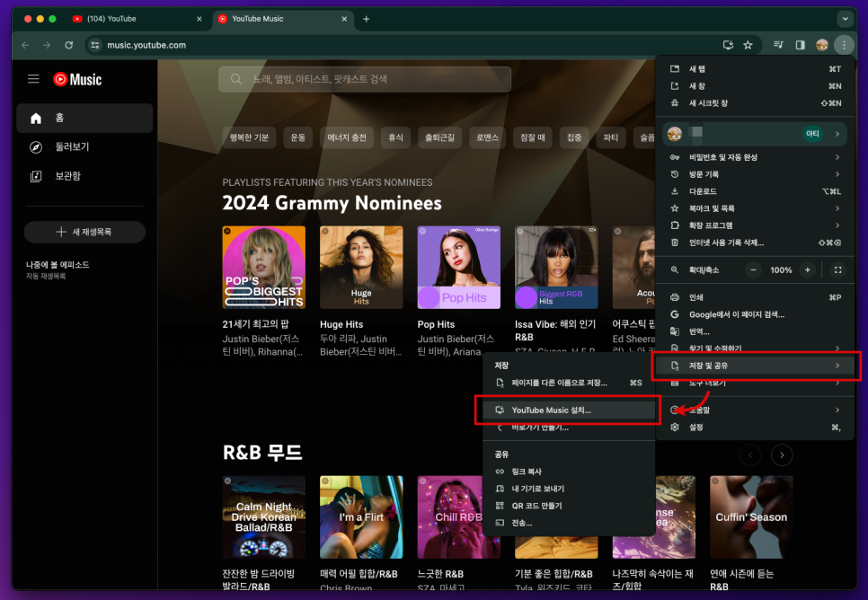Choose New Tab (새 탭) menu item

[x=755, y=69]
